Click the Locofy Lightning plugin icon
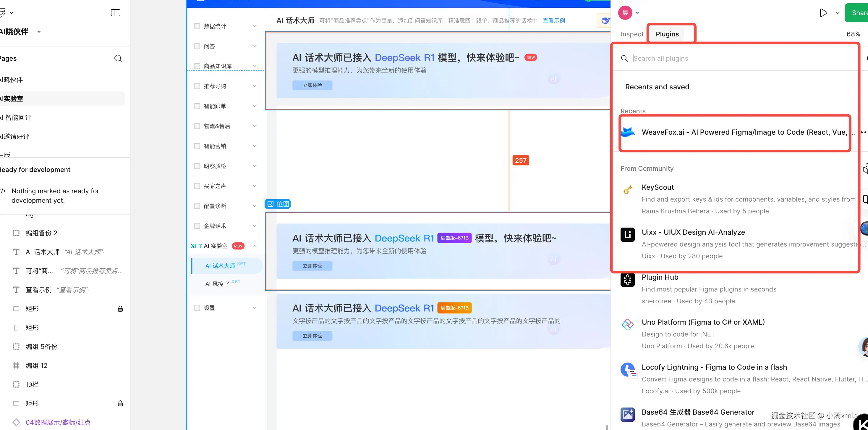Viewport: 868px width, 430px height. (627, 370)
